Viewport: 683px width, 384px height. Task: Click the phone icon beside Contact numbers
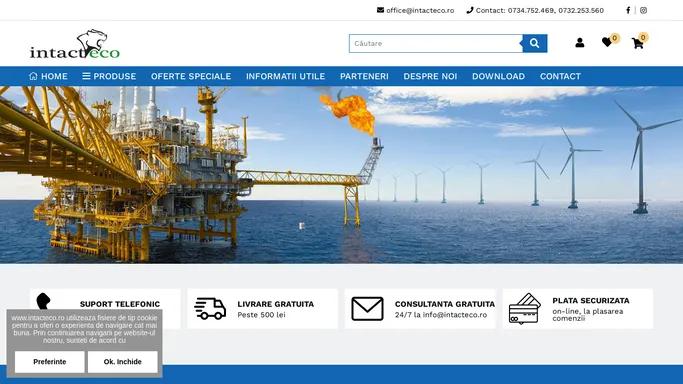point(470,10)
